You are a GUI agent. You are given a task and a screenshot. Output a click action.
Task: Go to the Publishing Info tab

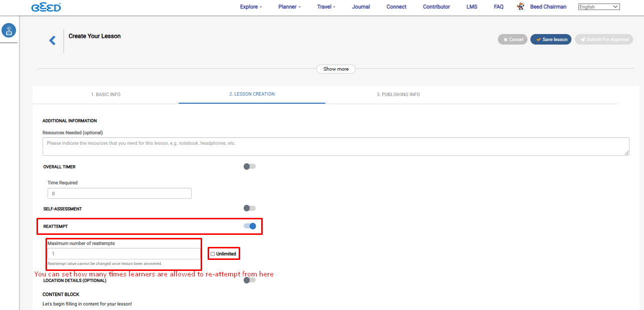(398, 95)
